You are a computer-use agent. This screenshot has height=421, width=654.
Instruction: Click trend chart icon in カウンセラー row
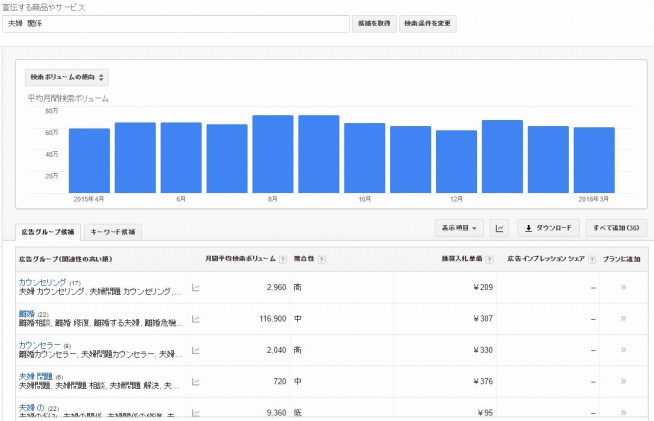pyautogui.click(x=196, y=348)
